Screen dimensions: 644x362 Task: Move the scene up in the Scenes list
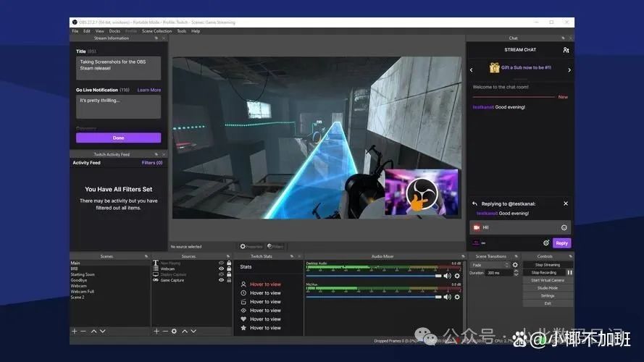click(93, 331)
